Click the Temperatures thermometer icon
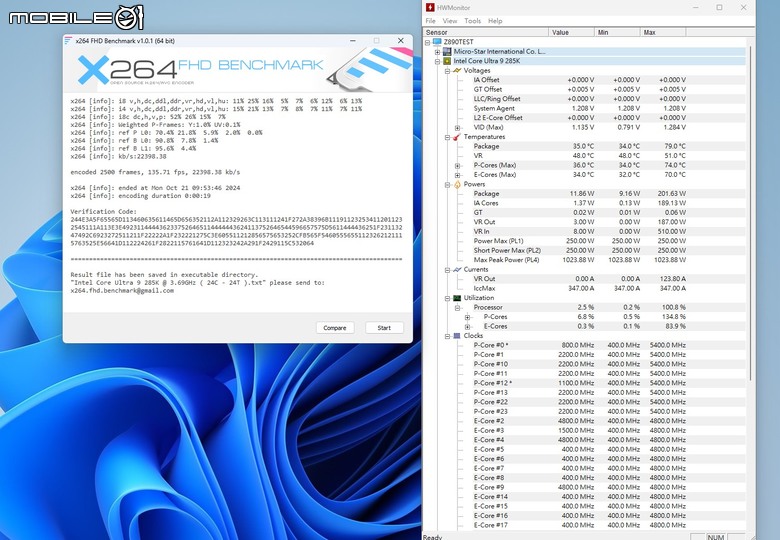Screen dimensions: 780x540 point(457,137)
